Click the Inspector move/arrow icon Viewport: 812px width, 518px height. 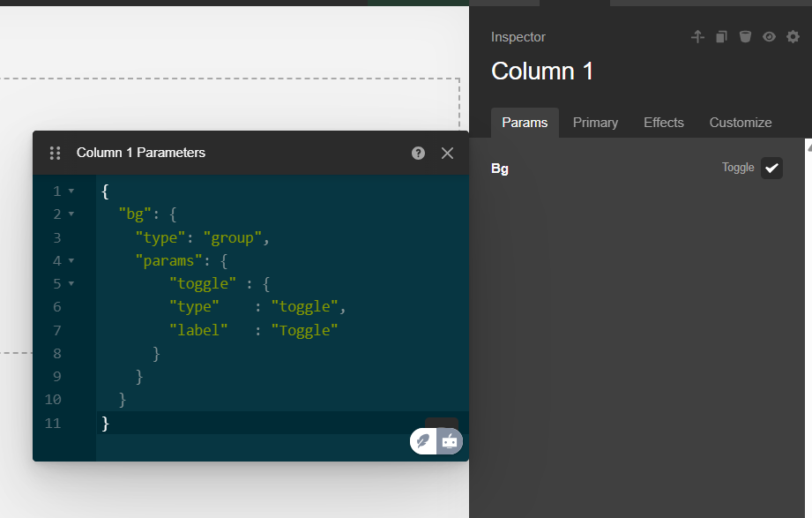pyautogui.click(x=697, y=37)
